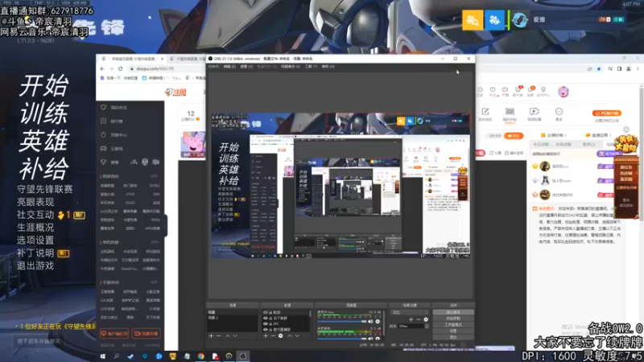Open 视频投稿 video icon on Douyu
The image size is (644, 362).
tap(534, 112)
